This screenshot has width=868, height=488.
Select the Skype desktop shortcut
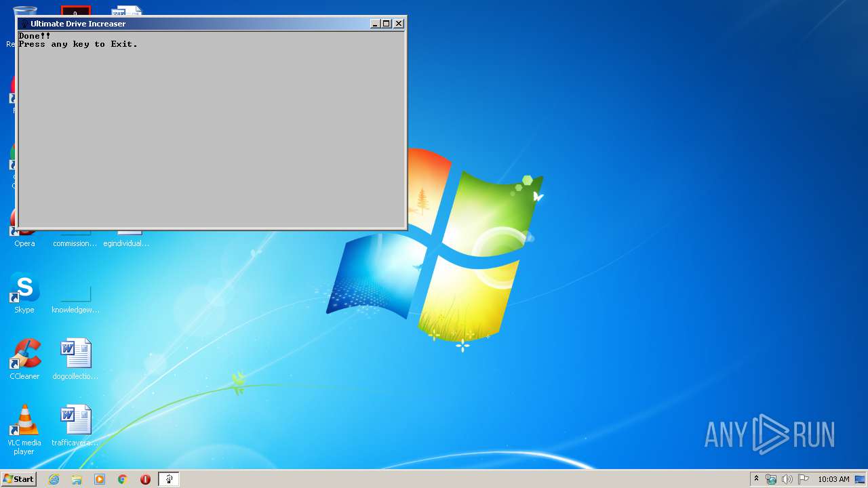click(24, 293)
